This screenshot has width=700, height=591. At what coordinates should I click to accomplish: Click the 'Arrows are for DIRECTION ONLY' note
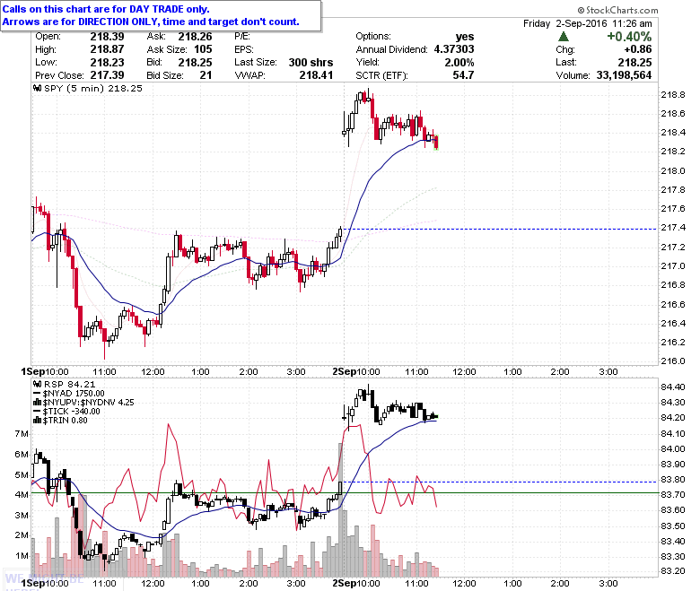tap(151, 22)
